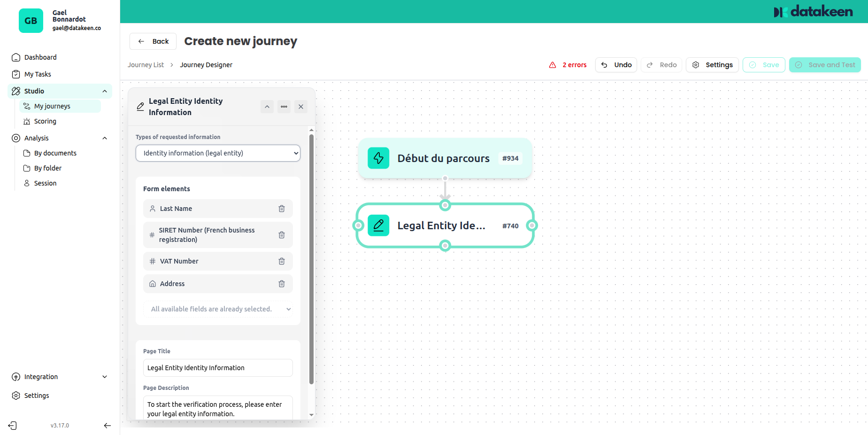Image resolution: width=868 pixels, height=435 pixels.
Task: Click the lightning icon on Début du parcours node
Action: point(378,158)
